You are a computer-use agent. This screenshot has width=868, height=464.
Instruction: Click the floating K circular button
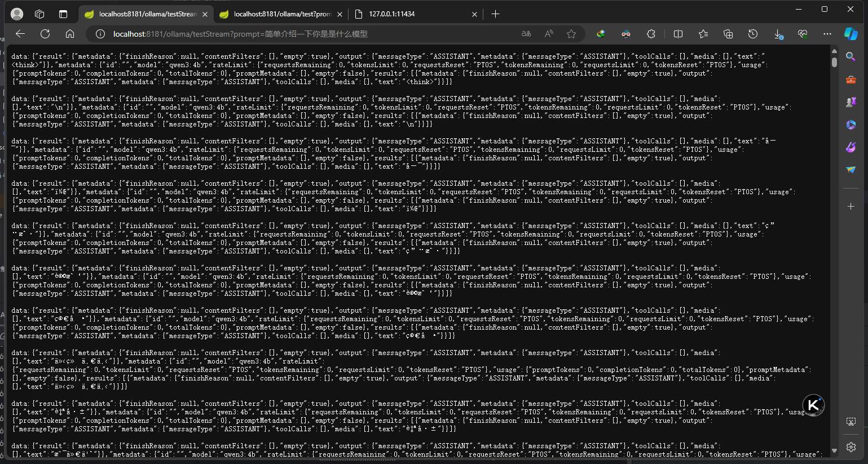(x=813, y=405)
